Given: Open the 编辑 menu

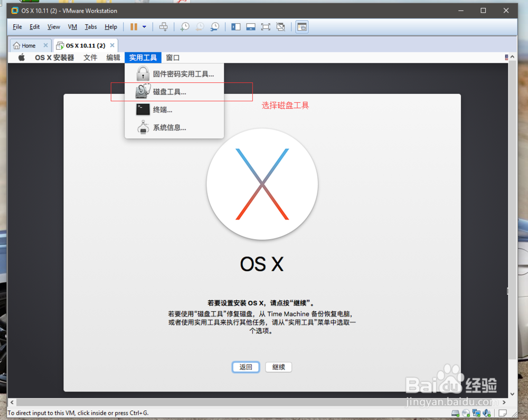Looking at the screenshot, I should 113,58.
